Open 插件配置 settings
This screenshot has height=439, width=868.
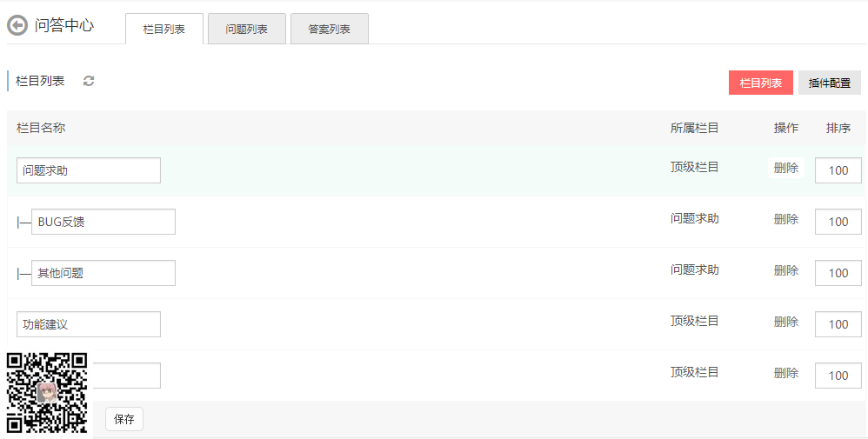coord(829,83)
